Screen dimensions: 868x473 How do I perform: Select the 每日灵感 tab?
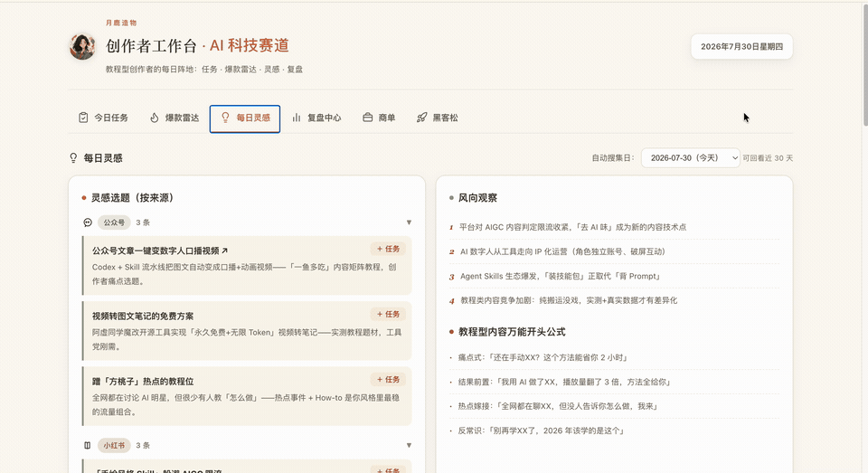(x=245, y=118)
